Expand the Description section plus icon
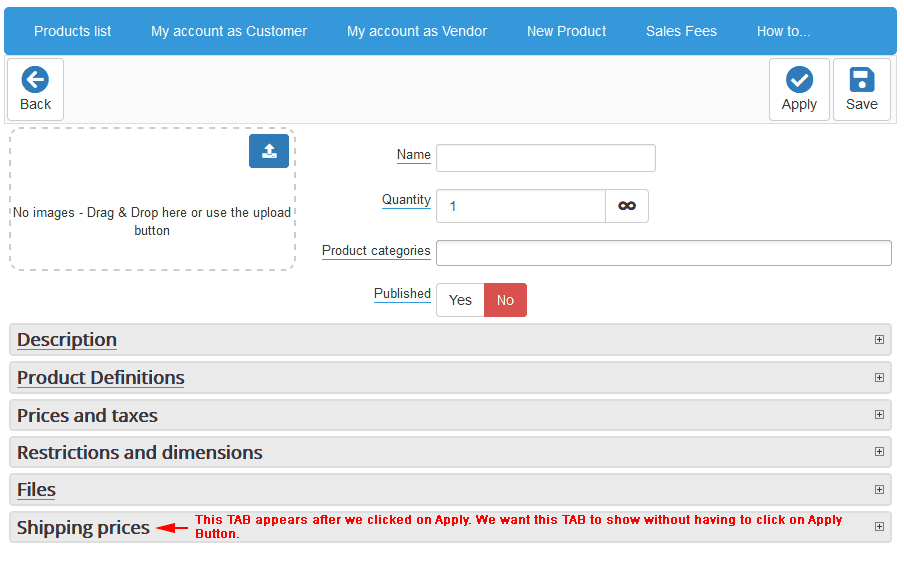This screenshot has width=904, height=579. pyautogui.click(x=879, y=340)
